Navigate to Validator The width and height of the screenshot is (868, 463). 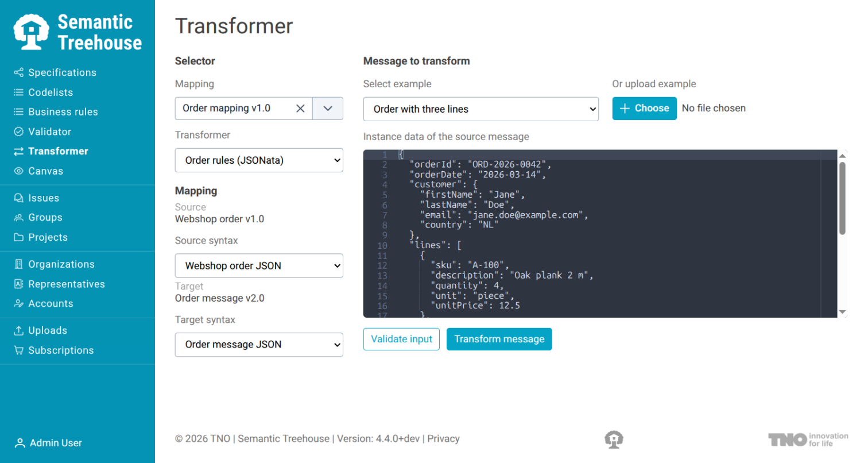click(50, 132)
